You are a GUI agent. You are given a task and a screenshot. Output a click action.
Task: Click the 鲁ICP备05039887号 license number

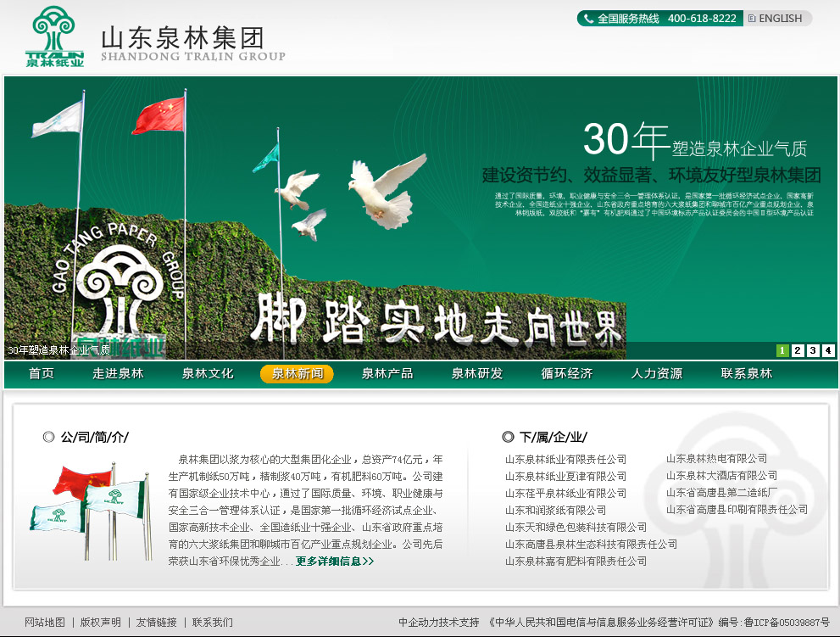[787, 622]
